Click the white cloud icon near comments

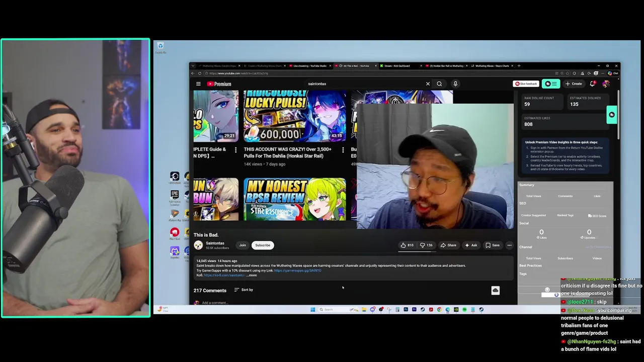[x=496, y=291]
